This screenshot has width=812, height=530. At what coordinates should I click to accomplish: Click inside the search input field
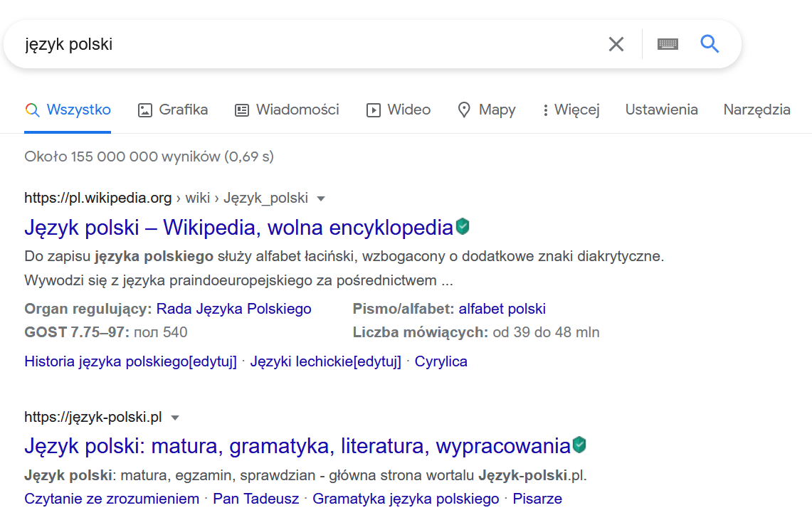pos(285,43)
